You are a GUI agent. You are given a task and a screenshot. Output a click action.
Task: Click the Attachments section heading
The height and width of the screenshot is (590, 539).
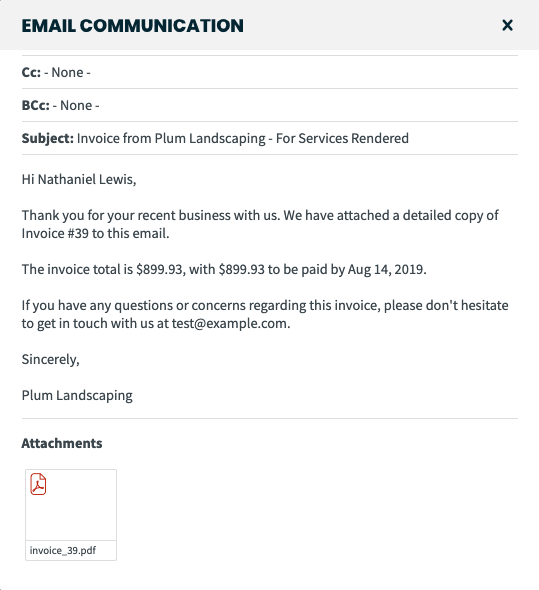62,443
